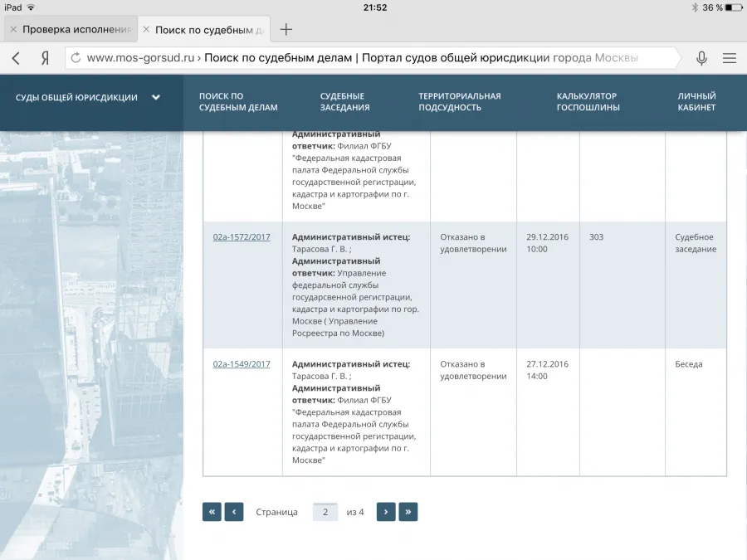Go to next page arrow button
This screenshot has height=560, width=747.
click(386, 512)
